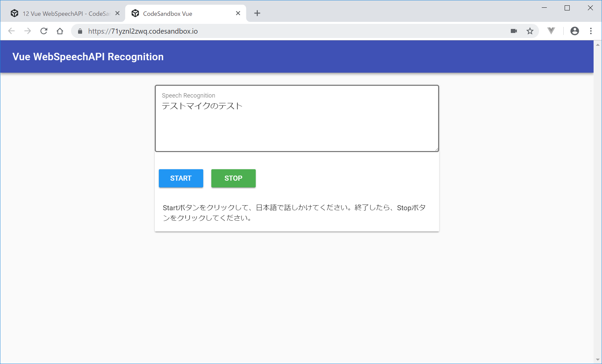Viewport: 602px width, 364px height.
Task: Close the CodeSandbox Vue tab
Action: pos(238,13)
